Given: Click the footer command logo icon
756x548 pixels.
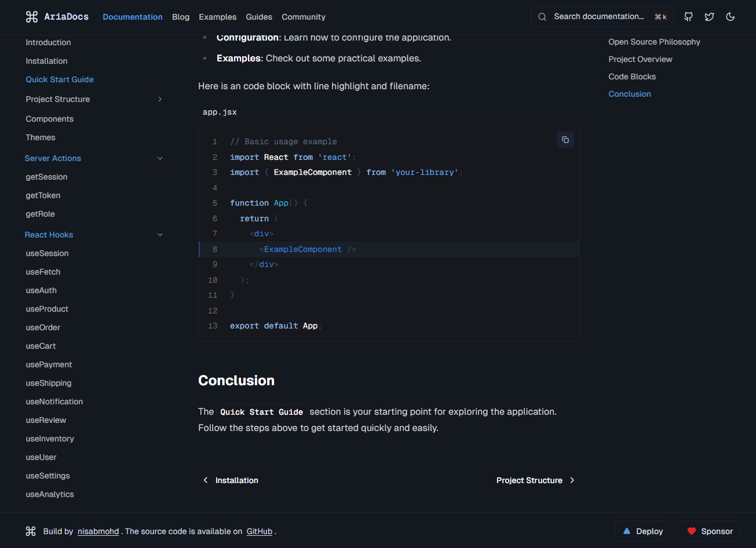Looking at the screenshot, I should (x=31, y=531).
